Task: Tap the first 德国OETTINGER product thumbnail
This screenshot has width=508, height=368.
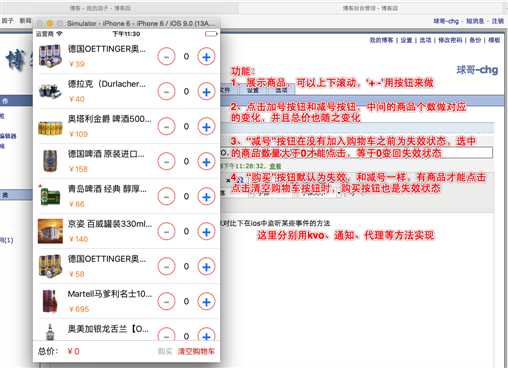Action: pyautogui.click(x=50, y=56)
